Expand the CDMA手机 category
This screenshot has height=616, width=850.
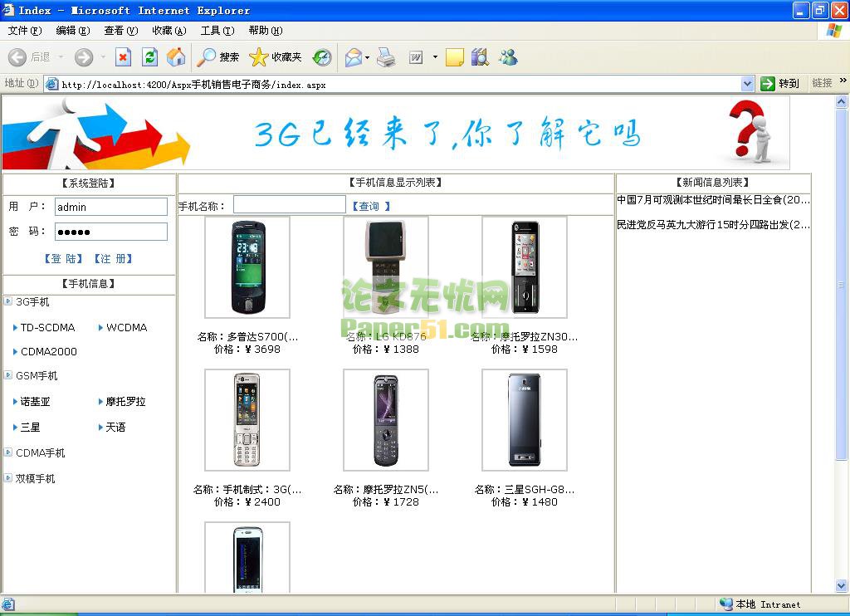(8, 452)
